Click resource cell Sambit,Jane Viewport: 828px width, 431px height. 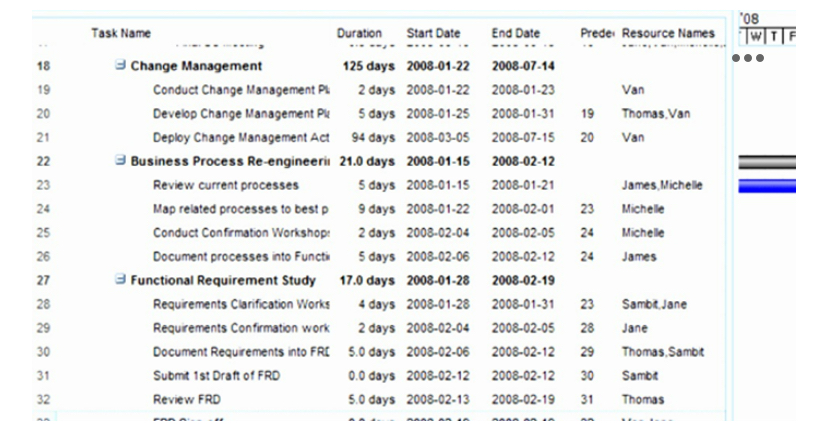pos(654,304)
